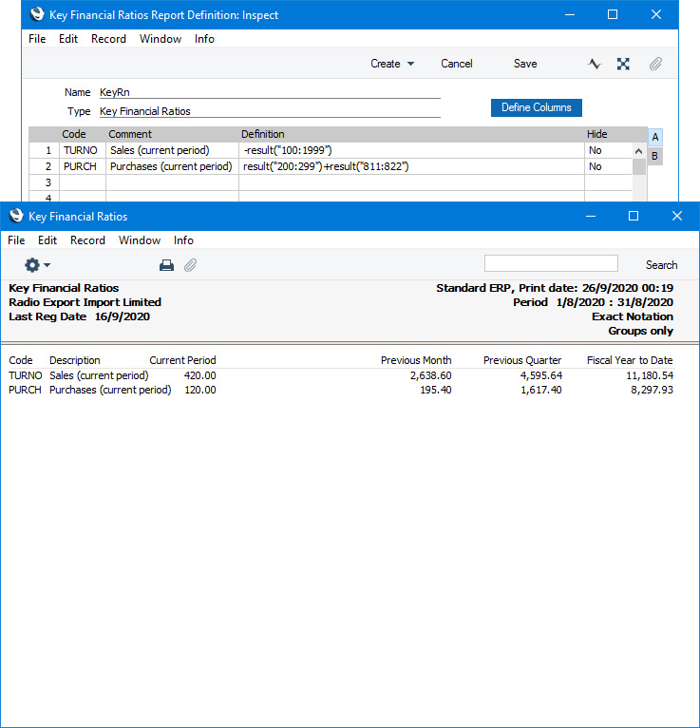Open Edit menu in Inspect window

click(x=68, y=39)
